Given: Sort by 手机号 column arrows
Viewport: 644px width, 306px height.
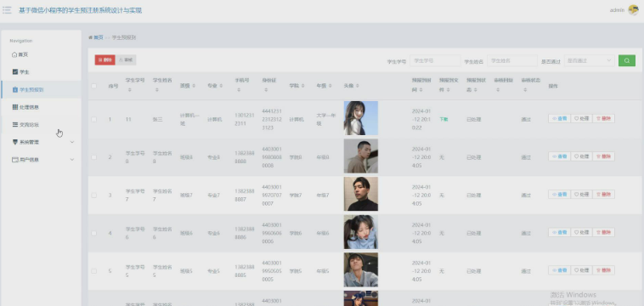Looking at the screenshot, I should 239,89.
